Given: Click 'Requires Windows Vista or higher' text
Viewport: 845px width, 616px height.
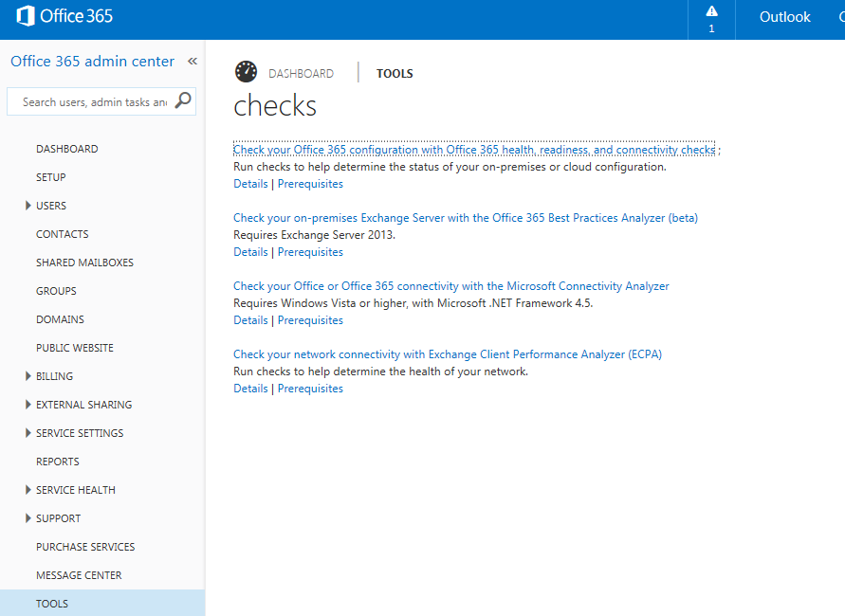Looking at the screenshot, I should tap(321, 303).
